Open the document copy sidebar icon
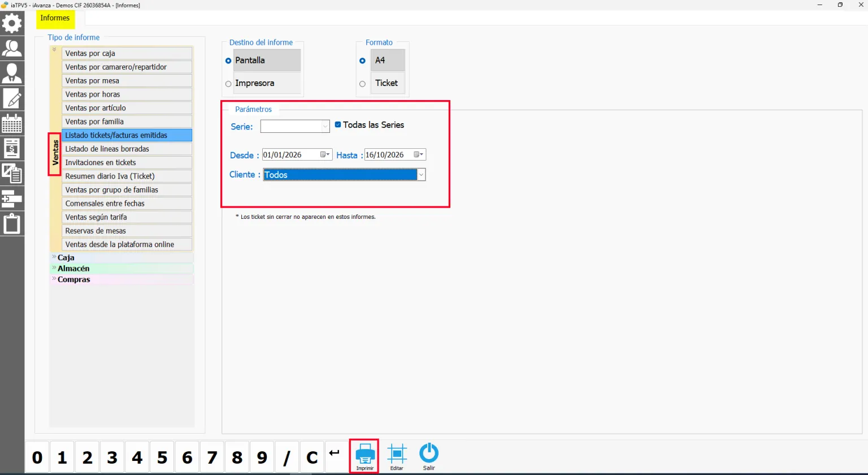 click(12, 173)
